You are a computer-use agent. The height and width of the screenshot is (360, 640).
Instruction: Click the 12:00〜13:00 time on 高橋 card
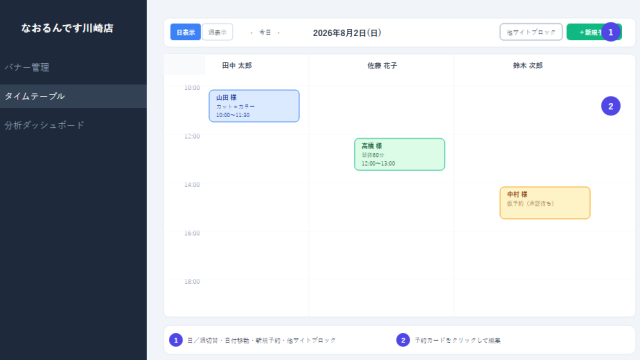point(378,164)
